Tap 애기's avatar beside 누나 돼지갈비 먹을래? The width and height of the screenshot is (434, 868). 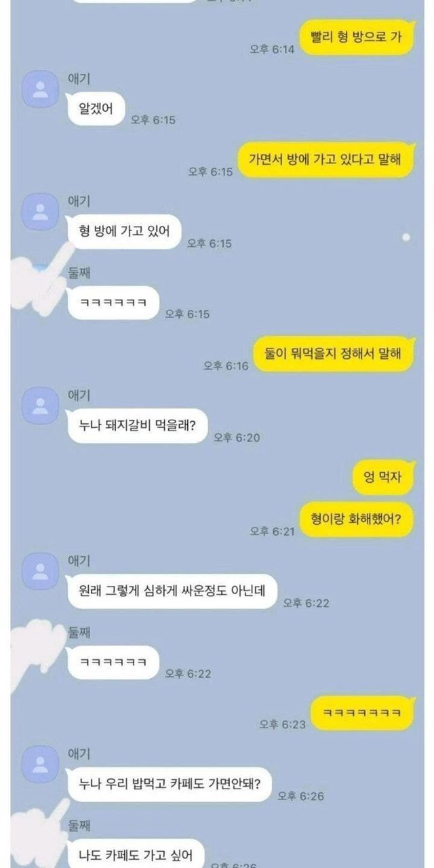(40, 405)
